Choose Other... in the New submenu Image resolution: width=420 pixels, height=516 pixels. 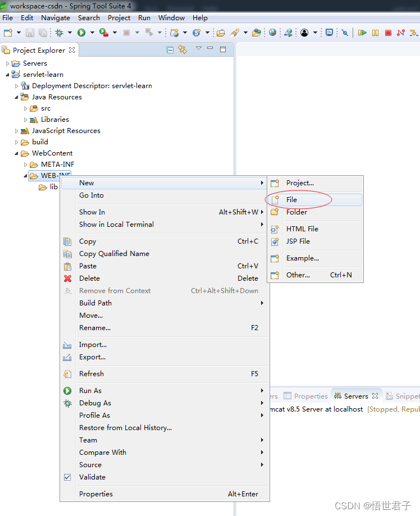point(315,275)
